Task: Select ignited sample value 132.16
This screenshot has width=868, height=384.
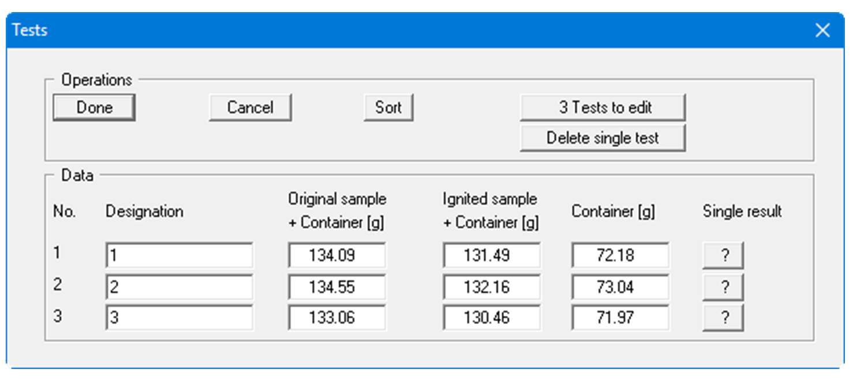Action: pos(492,287)
